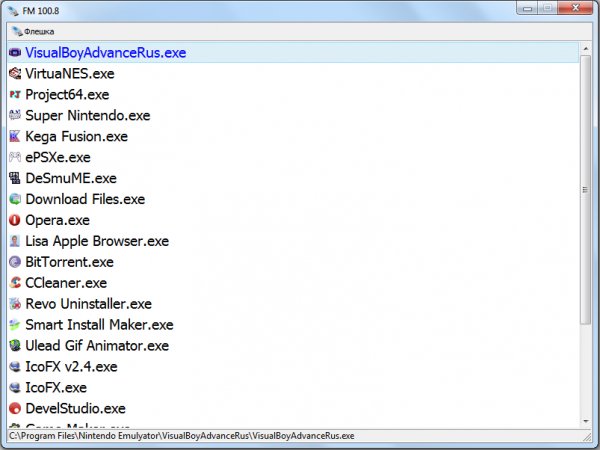Viewport: 600px width, 450px height.
Task: Click the CCleaner.exe icon
Action: 15,283
